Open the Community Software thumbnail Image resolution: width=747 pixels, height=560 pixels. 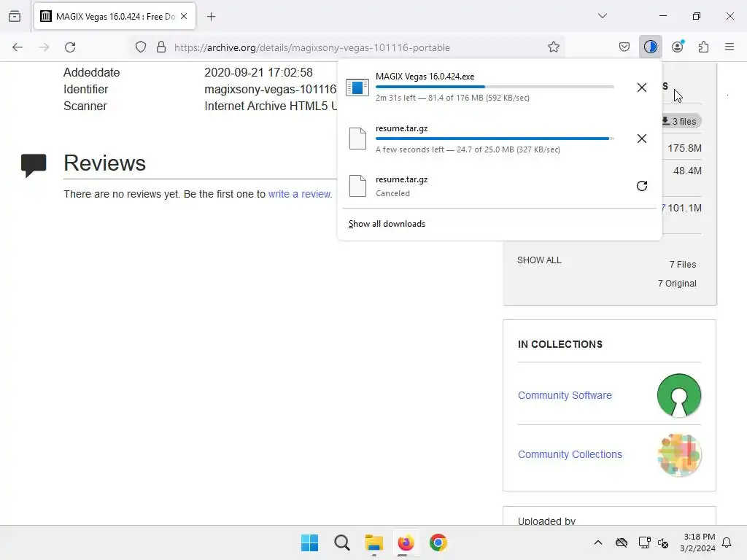679,395
